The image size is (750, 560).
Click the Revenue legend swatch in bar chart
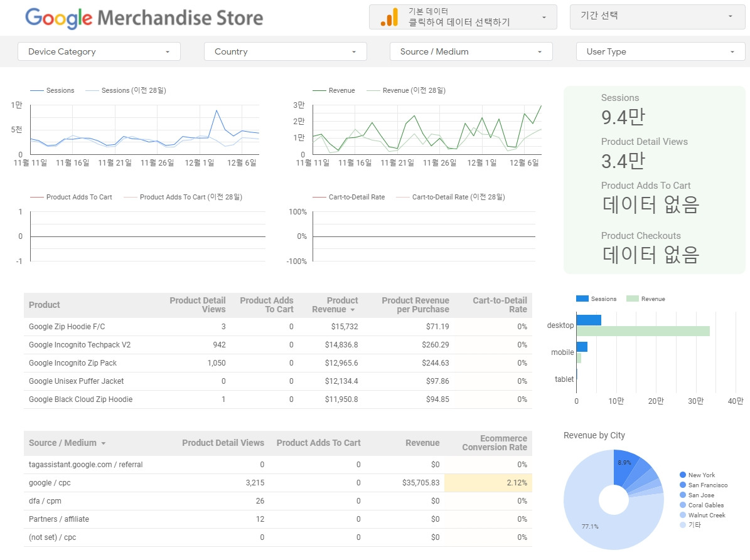(633, 298)
